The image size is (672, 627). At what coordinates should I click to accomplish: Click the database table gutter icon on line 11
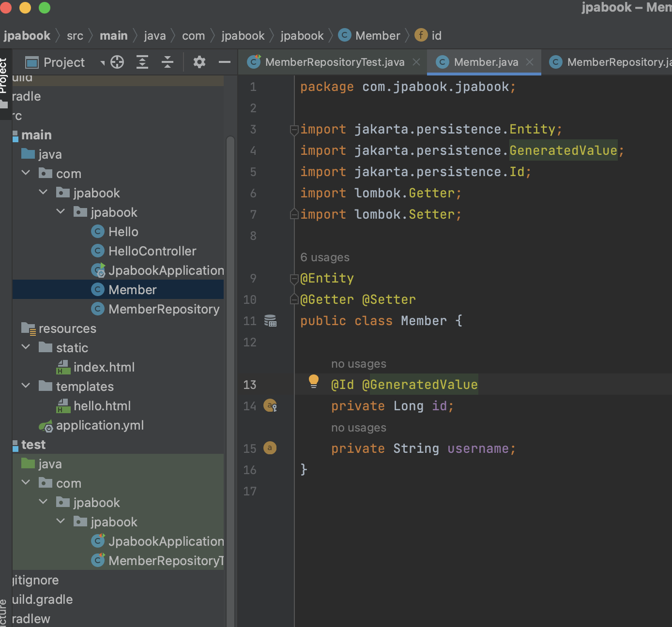(x=270, y=320)
